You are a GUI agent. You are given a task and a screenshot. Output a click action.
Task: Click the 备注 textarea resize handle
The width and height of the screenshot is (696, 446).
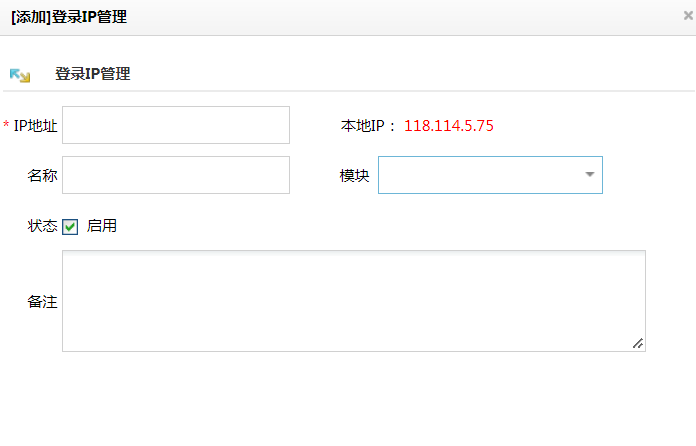pyautogui.click(x=638, y=344)
